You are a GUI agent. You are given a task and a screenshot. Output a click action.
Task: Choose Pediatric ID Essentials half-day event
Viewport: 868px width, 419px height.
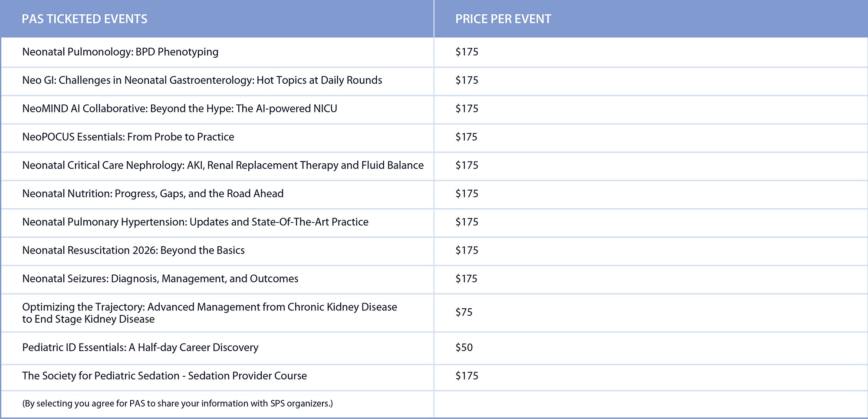tap(140, 348)
